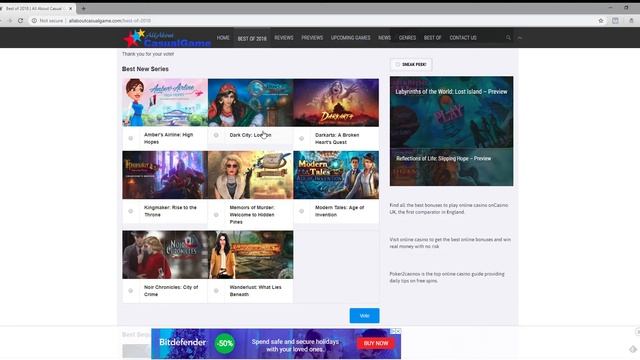Open a new browser tab with the plus

click(x=83, y=8)
